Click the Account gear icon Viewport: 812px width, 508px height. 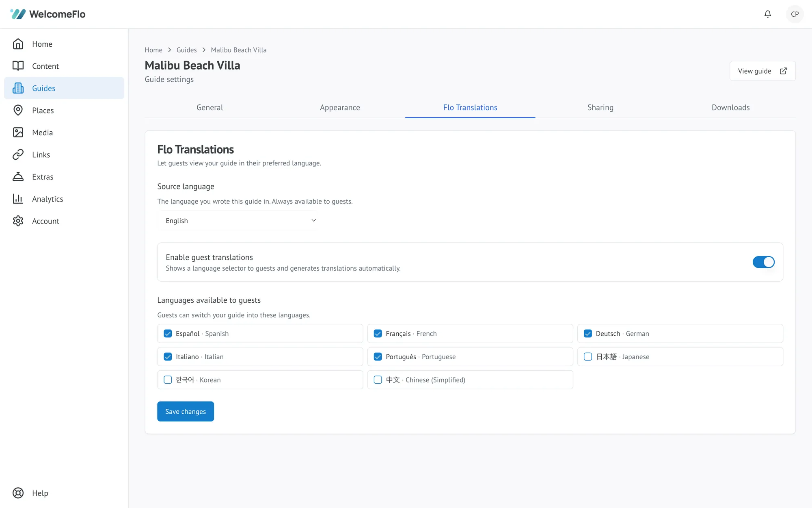18,221
